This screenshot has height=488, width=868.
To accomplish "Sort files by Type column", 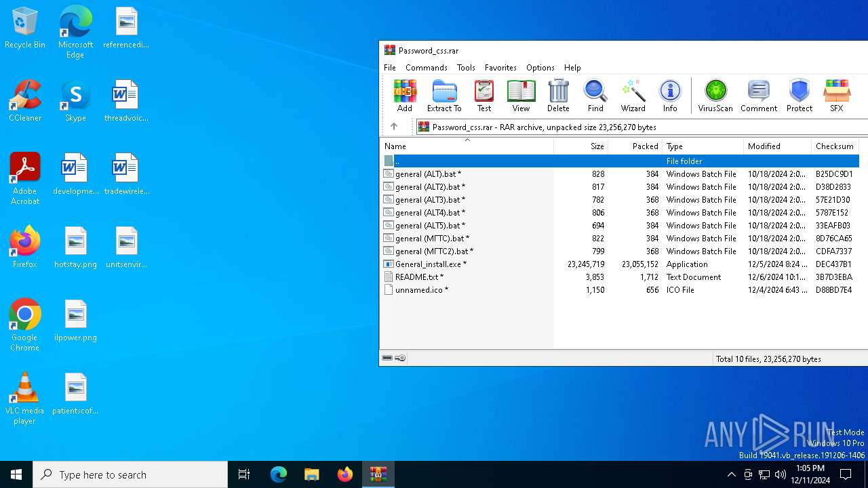I will tap(703, 146).
